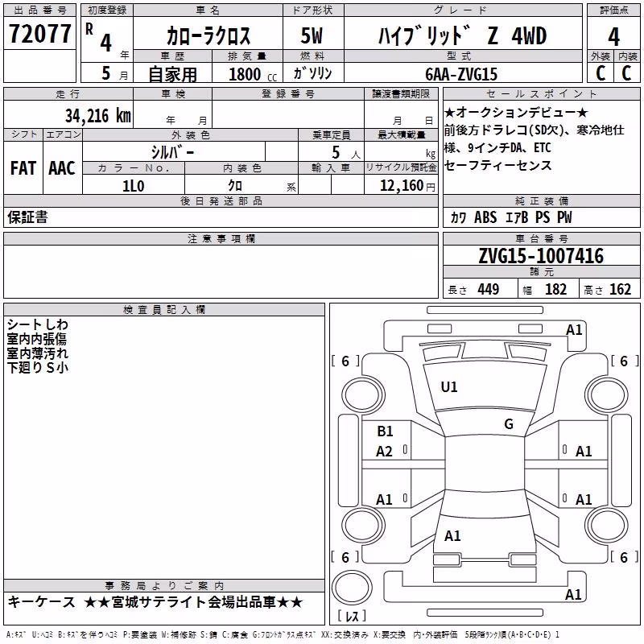The height and width of the screenshot is (644, 644).
Task: Click the ABS equipment entry
Action: coord(485,217)
